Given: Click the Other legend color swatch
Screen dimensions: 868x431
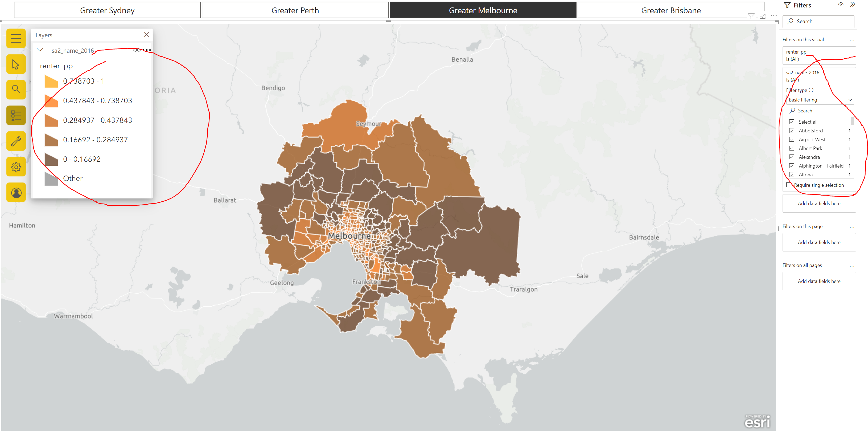Looking at the screenshot, I should (51, 178).
